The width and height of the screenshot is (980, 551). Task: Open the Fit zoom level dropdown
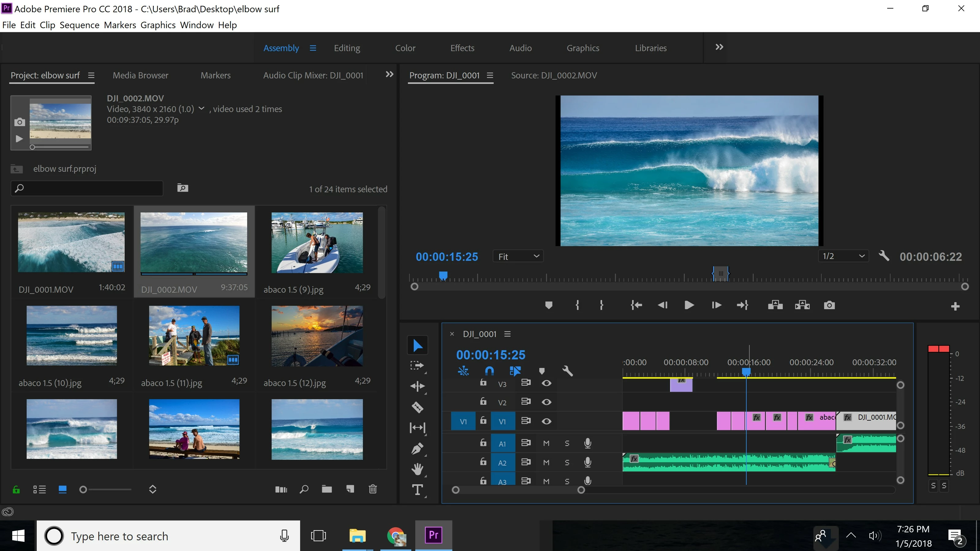(518, 257)
